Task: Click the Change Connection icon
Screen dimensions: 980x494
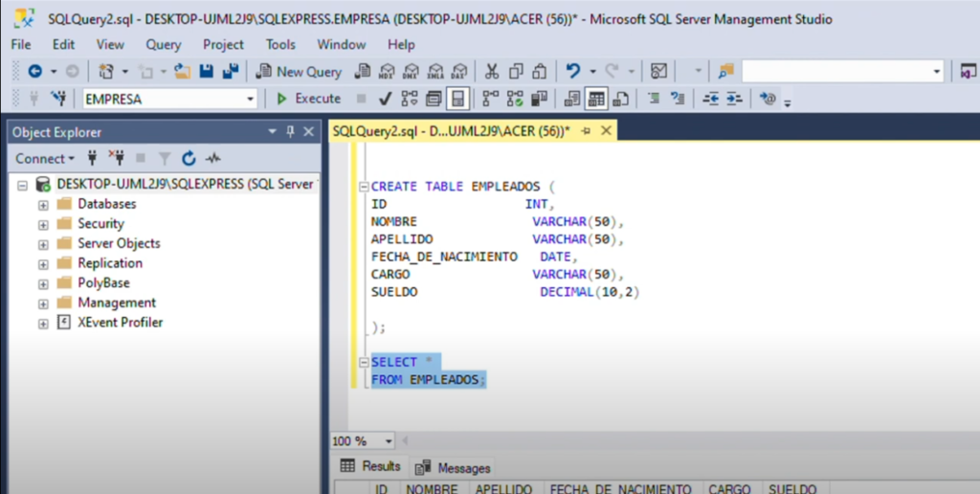Action: tap(58, 99)
